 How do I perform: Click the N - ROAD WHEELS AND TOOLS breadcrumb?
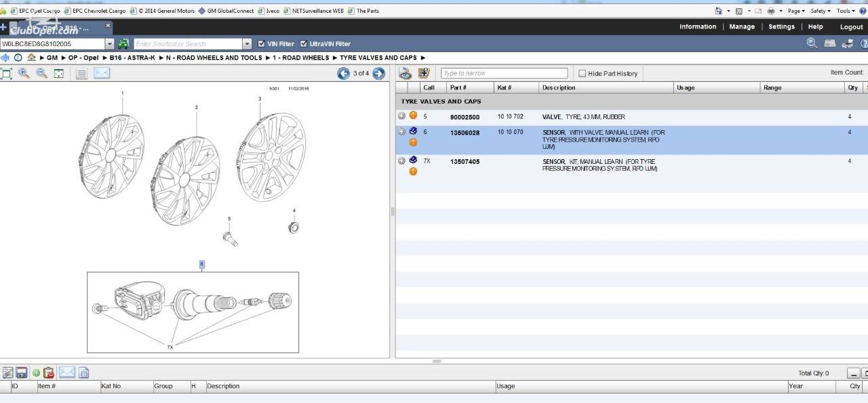(214, 58)
